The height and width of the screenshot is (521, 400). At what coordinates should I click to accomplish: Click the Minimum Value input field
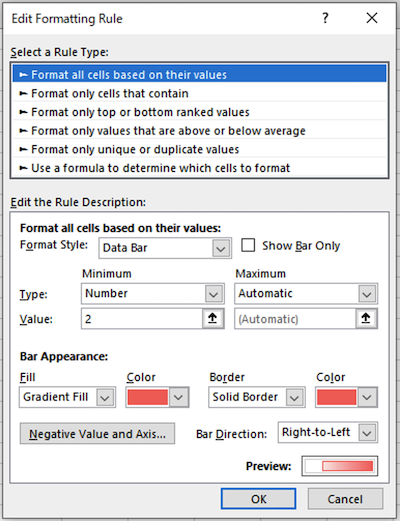[x=142, y=319]
